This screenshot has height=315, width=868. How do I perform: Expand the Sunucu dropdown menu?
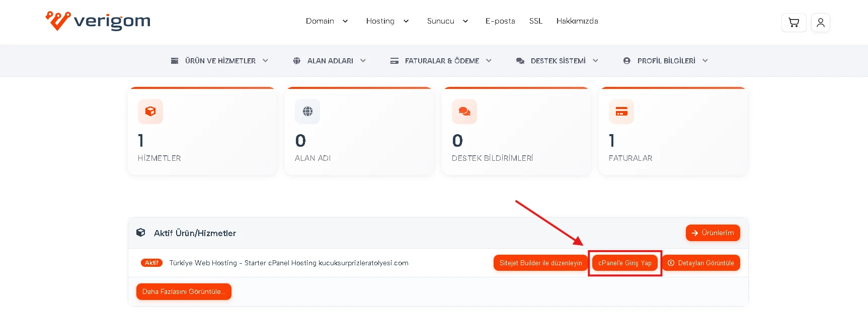447,21
